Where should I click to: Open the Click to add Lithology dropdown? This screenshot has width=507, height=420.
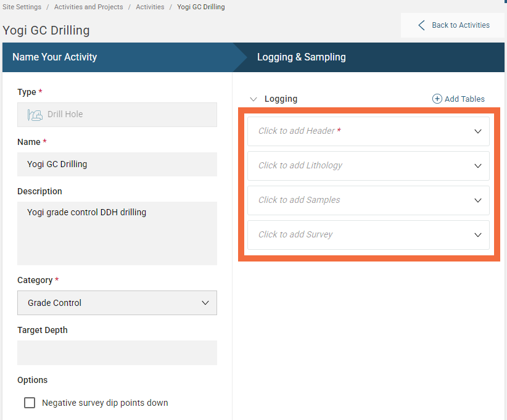pos(368,166)
